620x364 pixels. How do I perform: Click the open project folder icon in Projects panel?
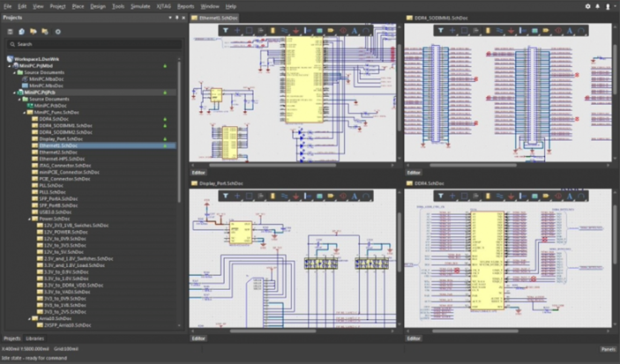click(x=34, y=32)
